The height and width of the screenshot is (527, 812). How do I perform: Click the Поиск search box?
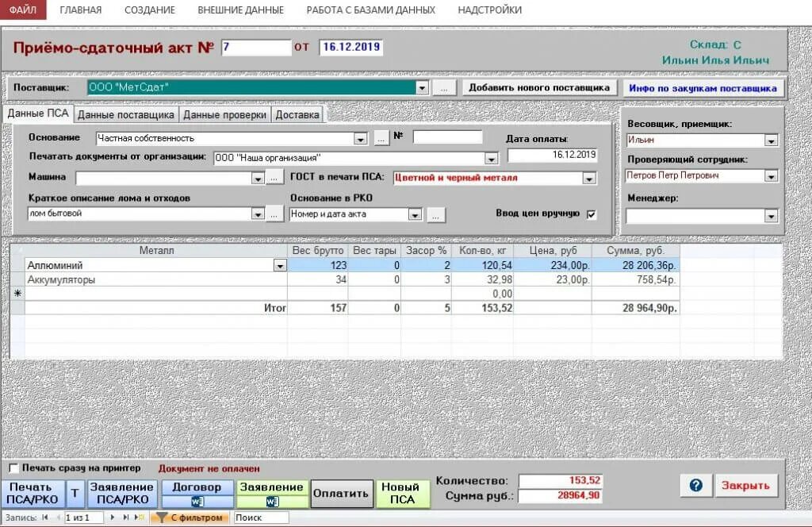click(261, 517)
